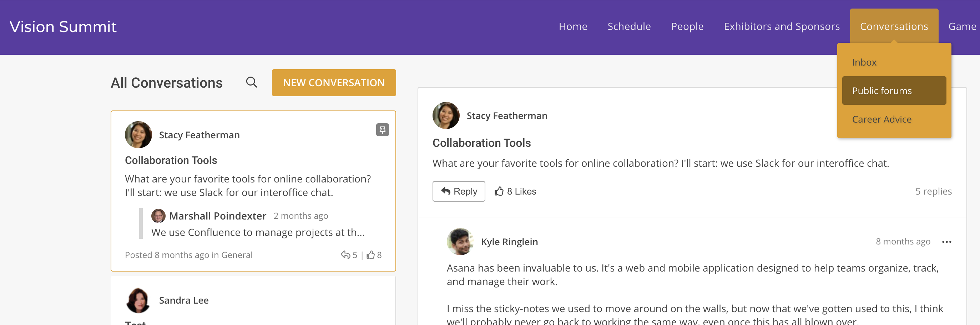Click Kyle's 'I miss the sticky-notes' paragraph
This screenshot has height=325, width=980.
(695, 314)
